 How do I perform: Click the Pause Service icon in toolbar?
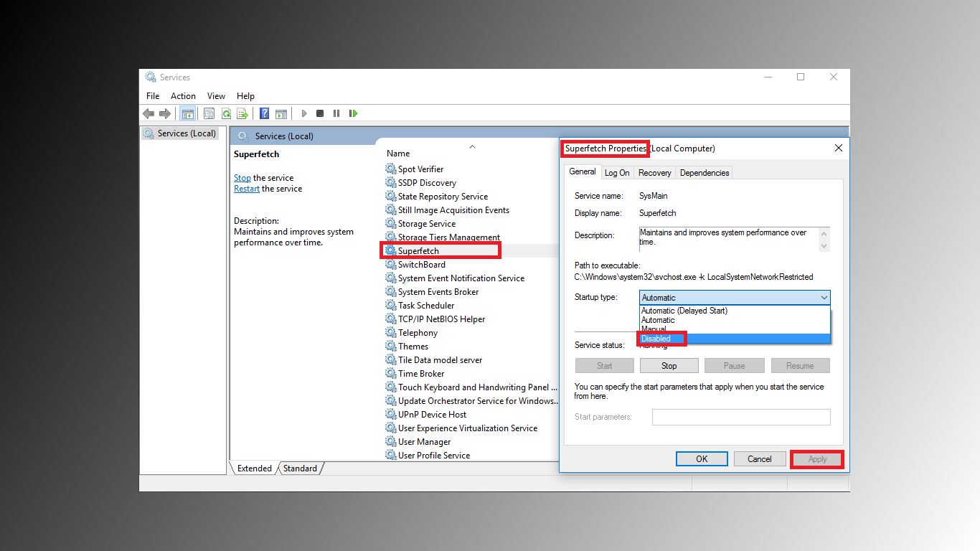click(336, 113)
